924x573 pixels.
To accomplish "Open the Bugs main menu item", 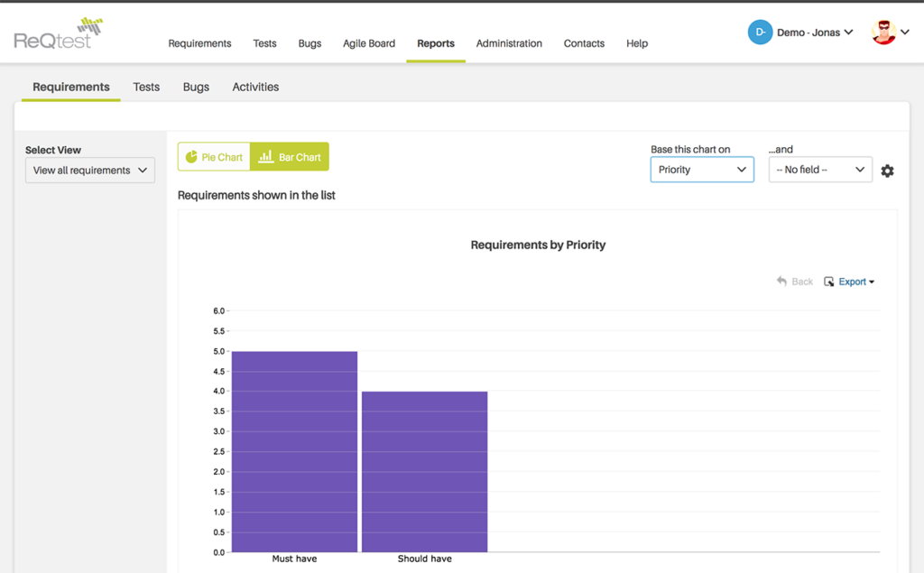I will pyautogui.click(x=310, y=43).
